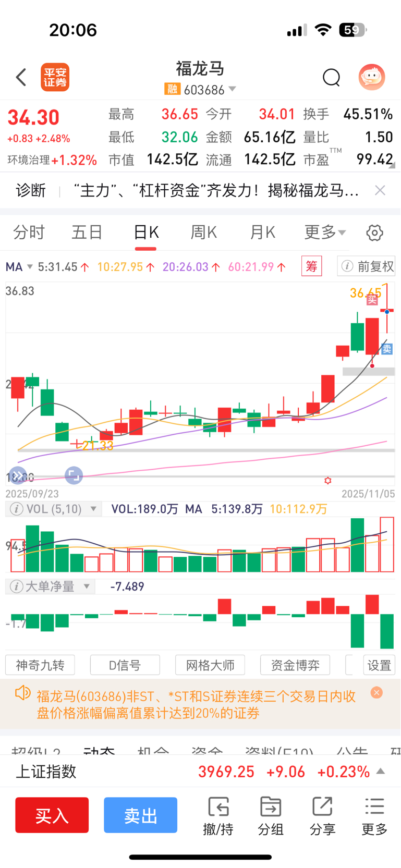Switch to the 周K chart tab
This screenshot has width=401, height=868.
[204, 232]
